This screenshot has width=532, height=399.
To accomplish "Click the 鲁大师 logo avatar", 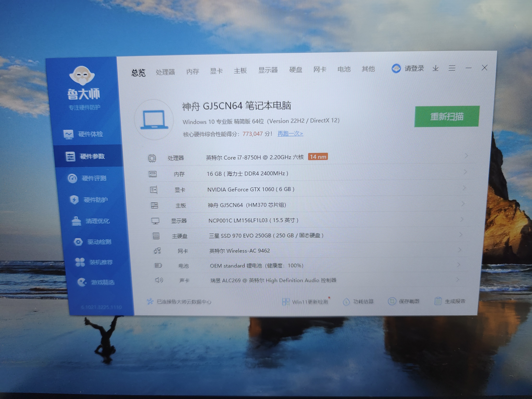I will [82, 75].
